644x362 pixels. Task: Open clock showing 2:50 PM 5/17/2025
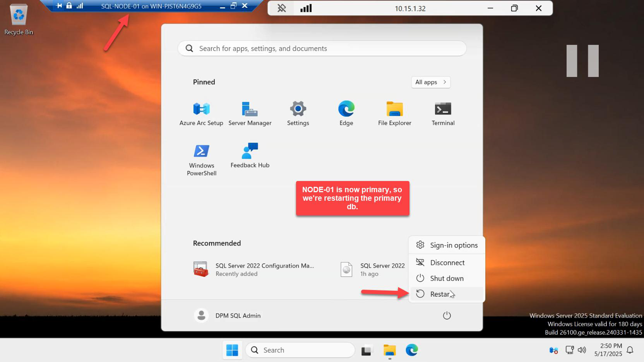[608, 350]
